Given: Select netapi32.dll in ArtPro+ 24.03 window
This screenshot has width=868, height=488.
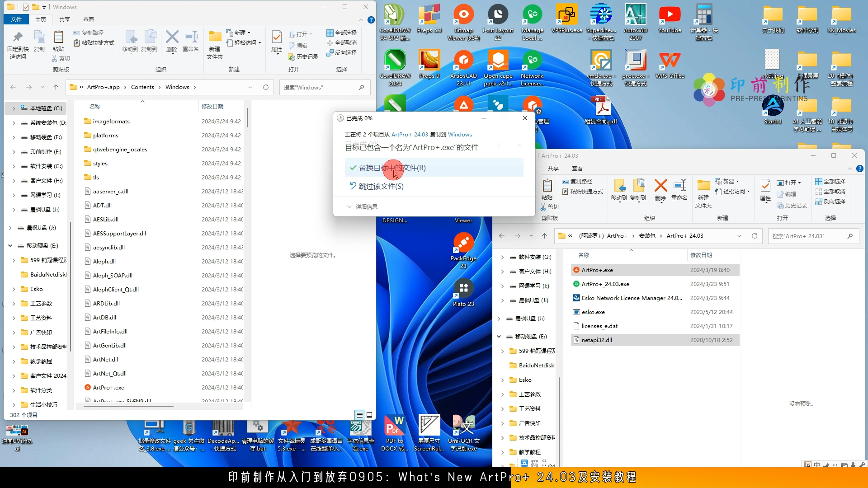Looking at the screenshot, I should pos(655,340).
